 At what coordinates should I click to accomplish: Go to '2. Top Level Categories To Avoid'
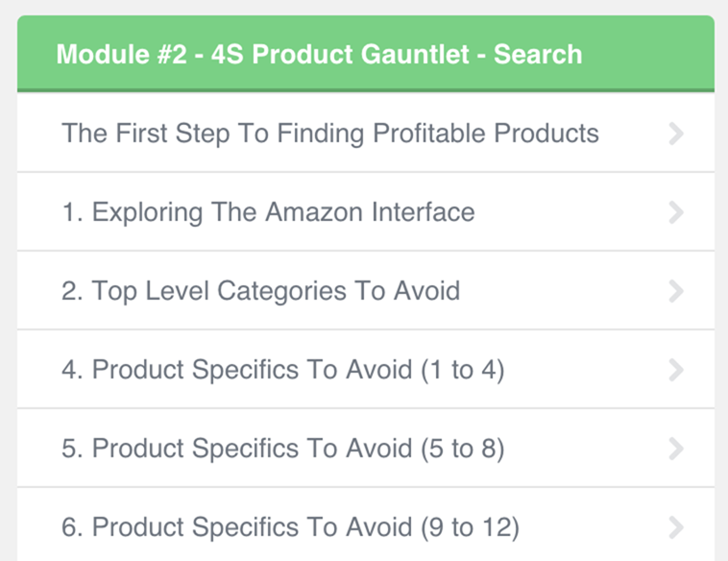[x=260, y=291]
